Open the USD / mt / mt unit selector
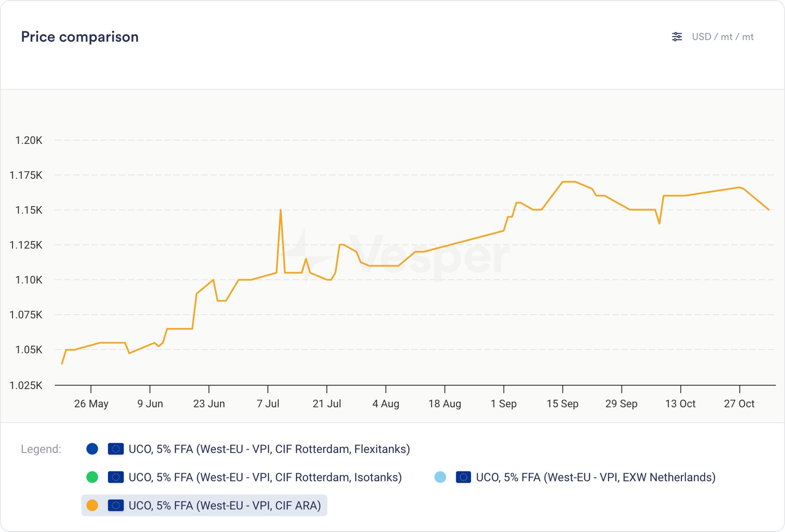The height and width of the screenshot is (532, 785). (x=722, y=37)
